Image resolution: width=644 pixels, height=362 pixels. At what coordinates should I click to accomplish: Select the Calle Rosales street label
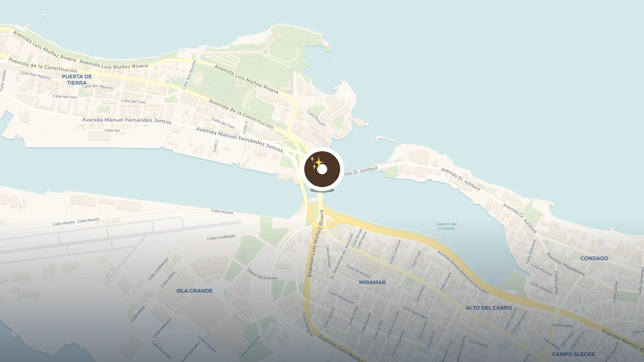[x=316, y=119]
